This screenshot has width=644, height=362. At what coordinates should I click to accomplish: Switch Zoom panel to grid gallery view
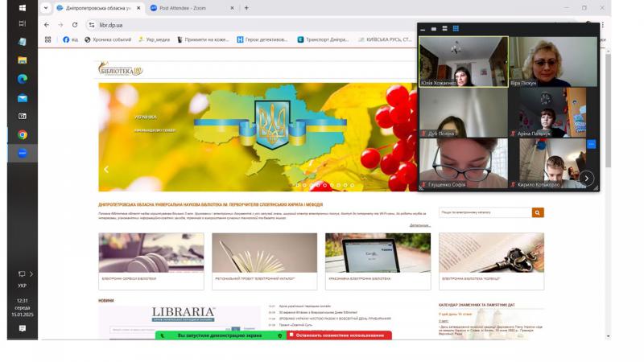(456, 29)
